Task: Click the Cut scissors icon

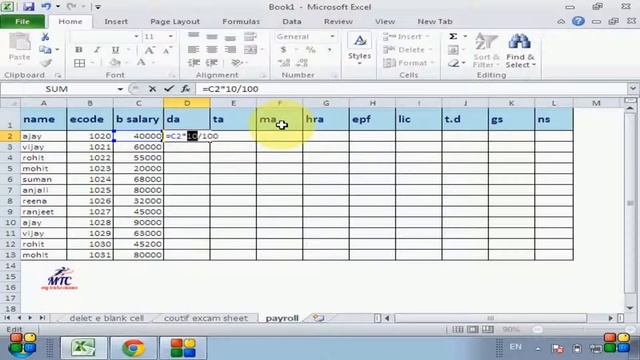Action: pyautogui.click(x=45, y=37)
